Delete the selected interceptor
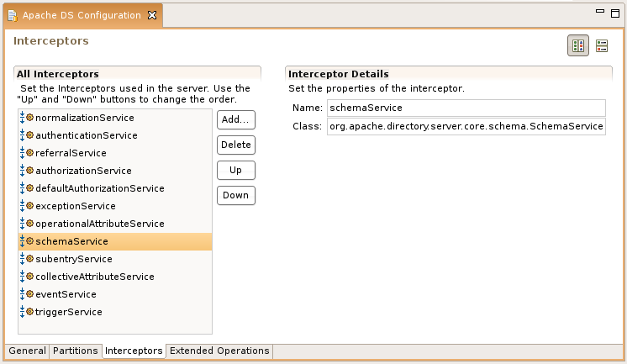The image size is (627, 364). pyautogui.click(x=235, y=145)
